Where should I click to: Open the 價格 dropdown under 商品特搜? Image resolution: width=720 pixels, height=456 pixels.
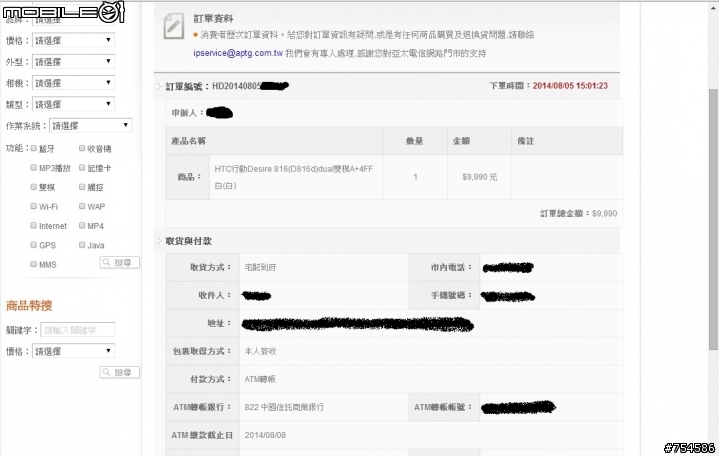pos(73,351)
